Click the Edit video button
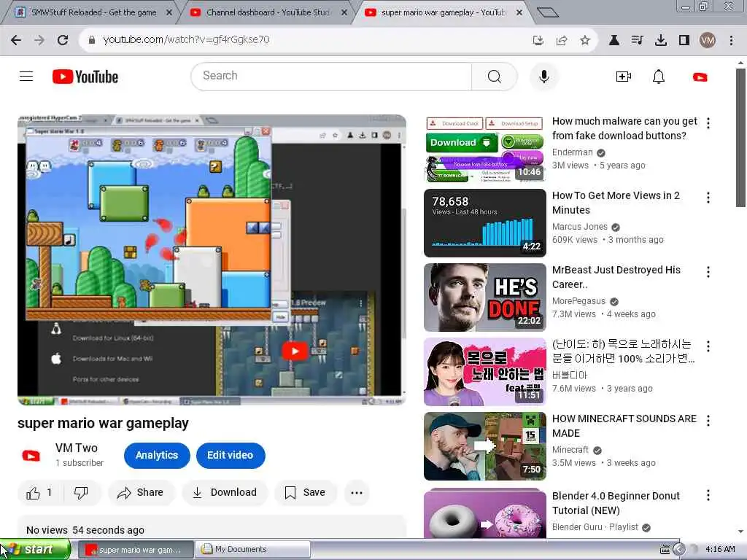This screenshot has height=560, width=747. [x=230, y=455]
